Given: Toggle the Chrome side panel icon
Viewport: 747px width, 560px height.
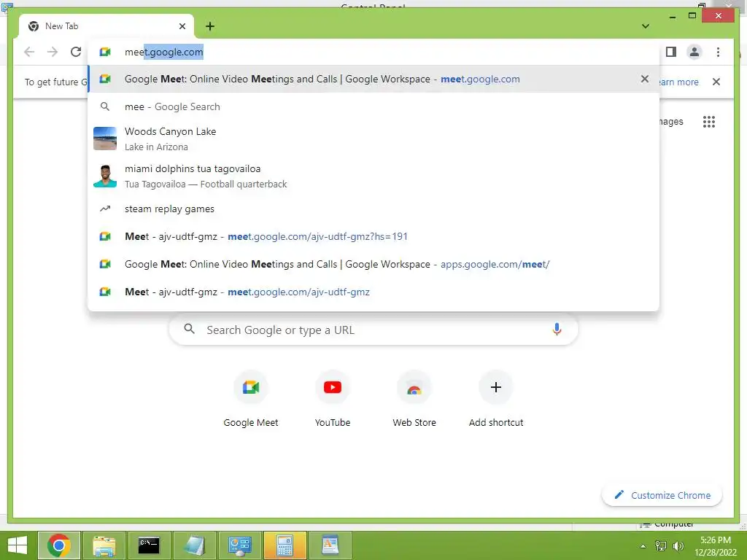Looking at the screenshot, I should [x=671, y=52].
